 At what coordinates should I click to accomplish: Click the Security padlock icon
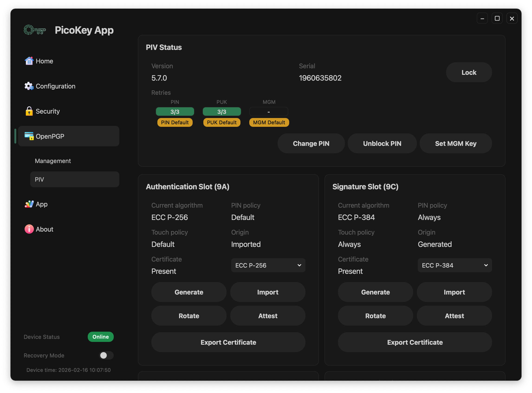coord(29,111)
